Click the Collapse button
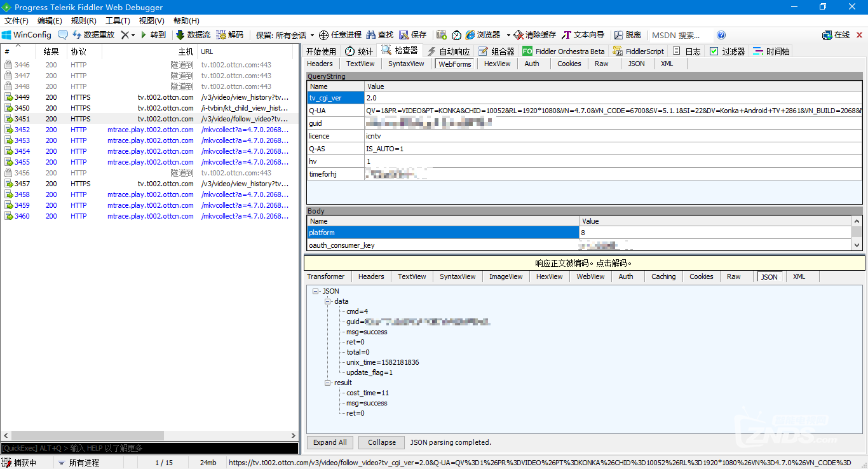This screenshot has width=868, height=469. pos(382,442)
